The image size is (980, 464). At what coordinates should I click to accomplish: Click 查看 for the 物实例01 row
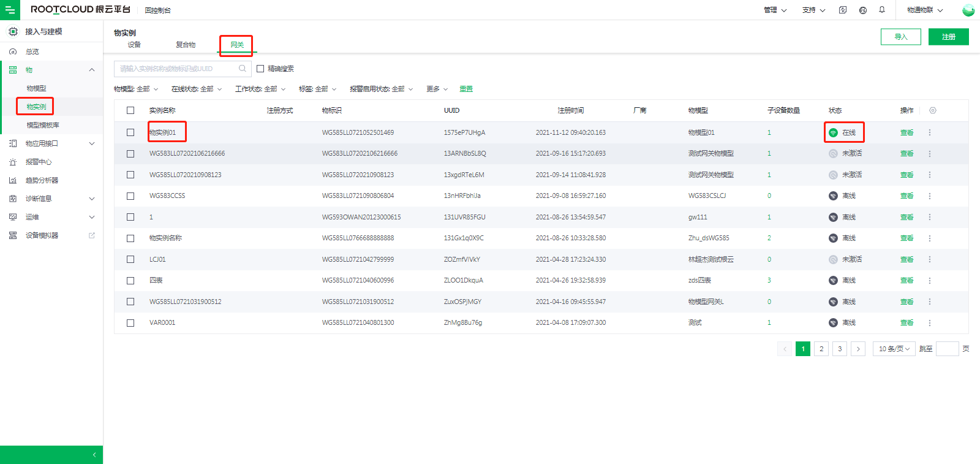[x=907, y=132]
